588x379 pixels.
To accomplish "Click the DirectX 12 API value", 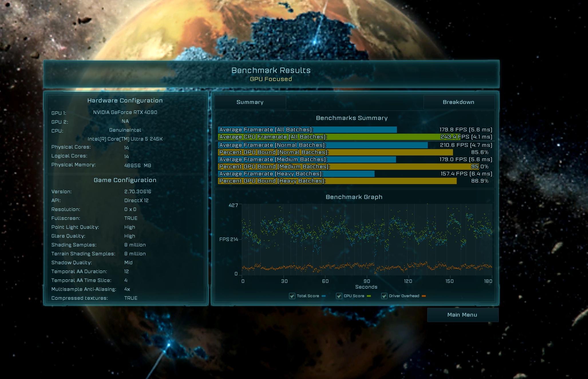I will [x=136, y=200].
